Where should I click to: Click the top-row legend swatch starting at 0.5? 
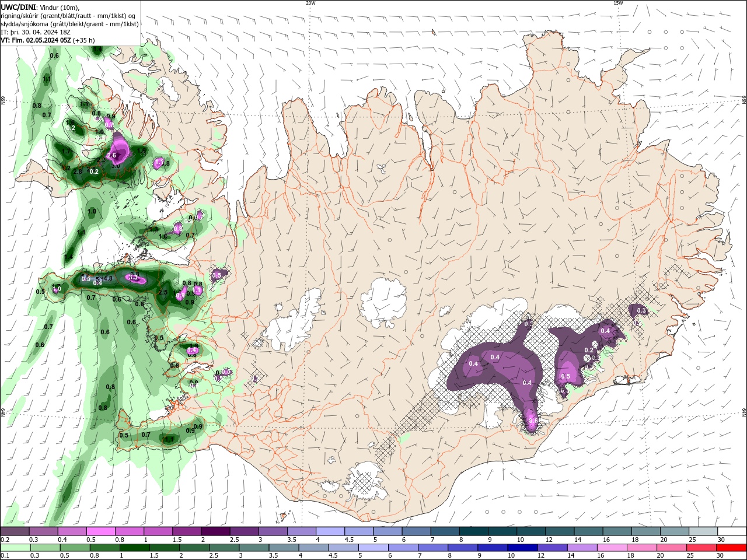pyautogui.click(x=100, y=531)
